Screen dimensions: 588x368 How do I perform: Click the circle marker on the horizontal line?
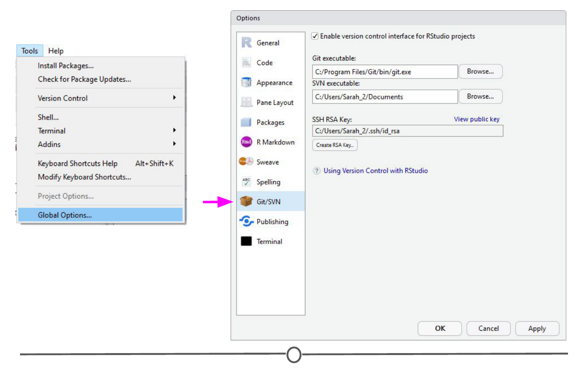pyautogui.click(x=294, y=355)
